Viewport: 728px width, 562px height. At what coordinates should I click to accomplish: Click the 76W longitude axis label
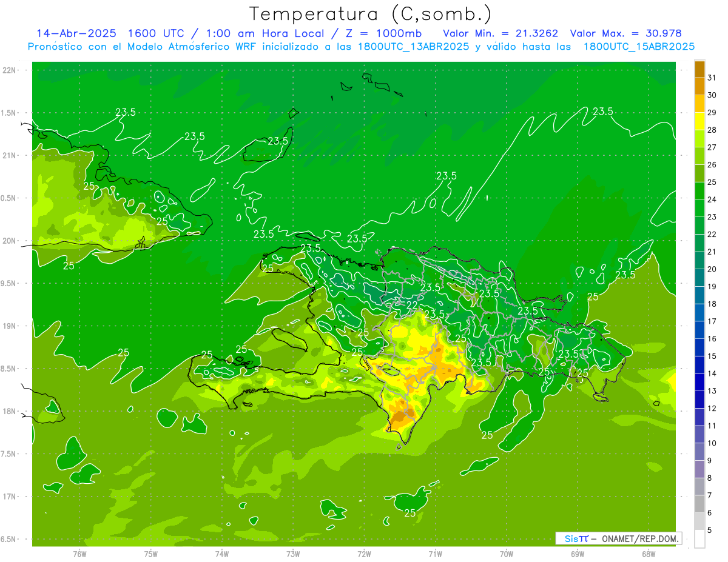(79, 554)
